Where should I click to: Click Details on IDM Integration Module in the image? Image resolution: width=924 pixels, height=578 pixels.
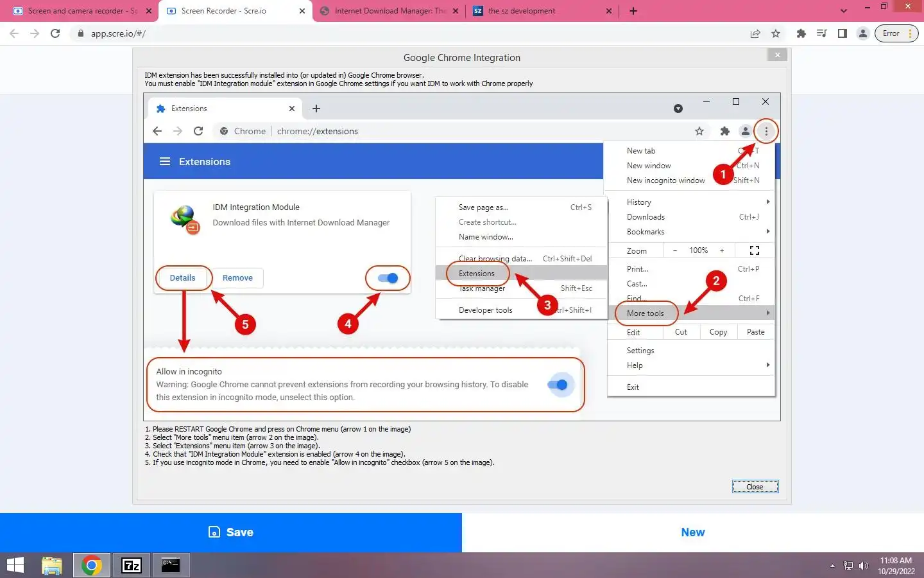(x=183, y=278)
